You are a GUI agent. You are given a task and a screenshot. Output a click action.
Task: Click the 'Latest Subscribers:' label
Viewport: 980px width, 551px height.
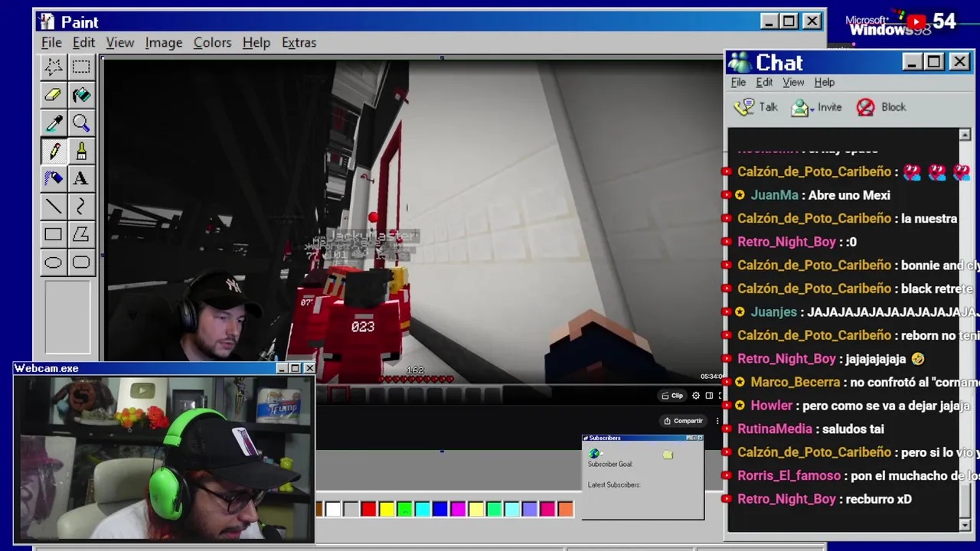(614, 484)
